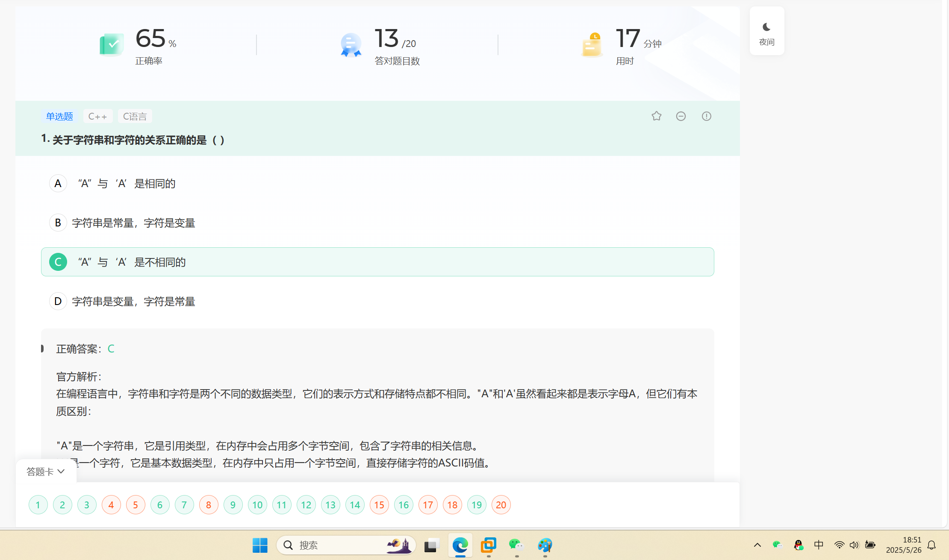Collapse the 答题卡 answer card panel
Image resolution: width=949 pixels, height=560 pixels.
[46, 472]
